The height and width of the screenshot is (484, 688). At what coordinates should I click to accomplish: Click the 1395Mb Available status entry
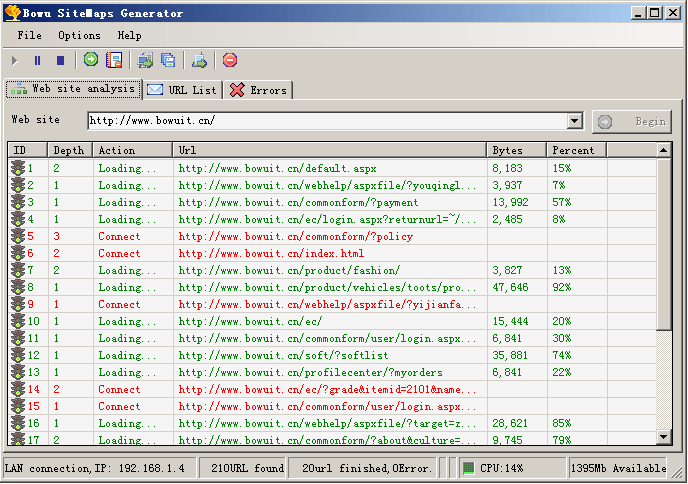point(618,468)
